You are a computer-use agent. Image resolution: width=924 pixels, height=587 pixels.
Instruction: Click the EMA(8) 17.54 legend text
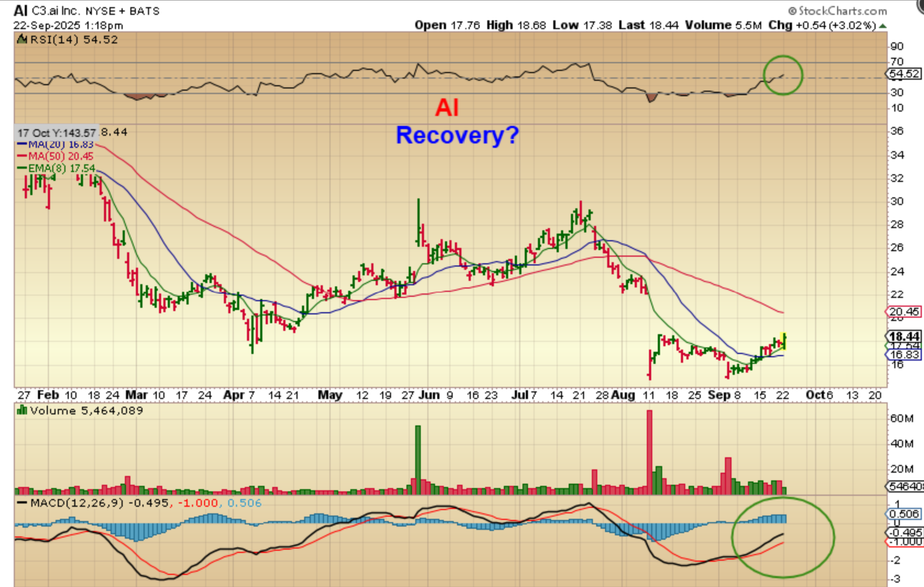(62, 168)
